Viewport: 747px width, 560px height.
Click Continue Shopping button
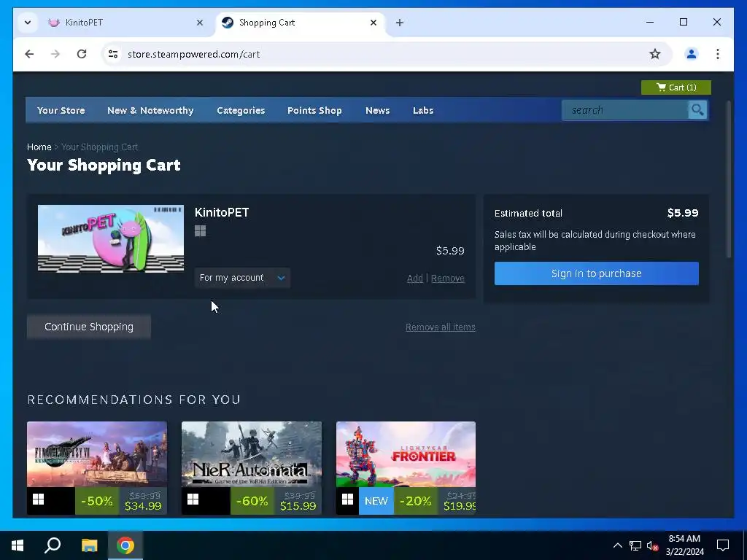pyautogui.click(x=88, y=327)
